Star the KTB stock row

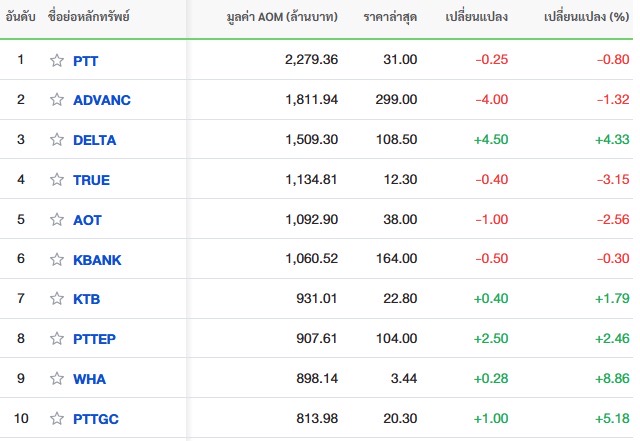click(x=57, y=298)
